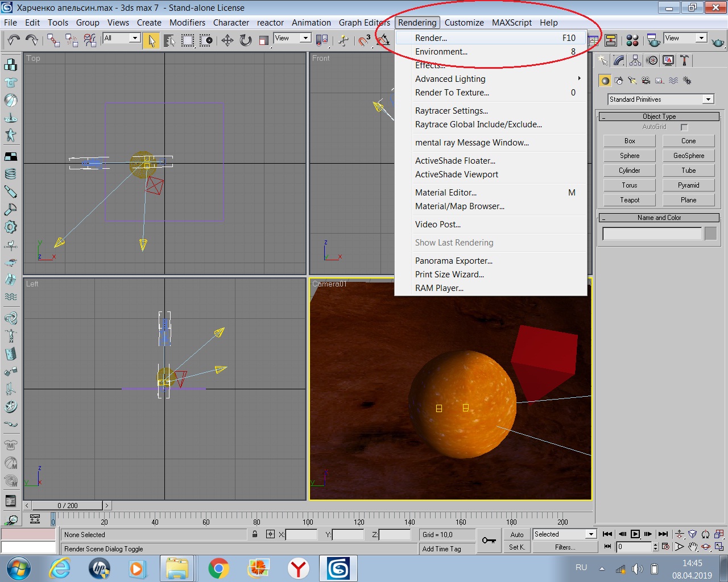The height and width of the screenshot is (582, 728).
Task: Switch to the Display command panel tab
Action: [x=669, y=60]
